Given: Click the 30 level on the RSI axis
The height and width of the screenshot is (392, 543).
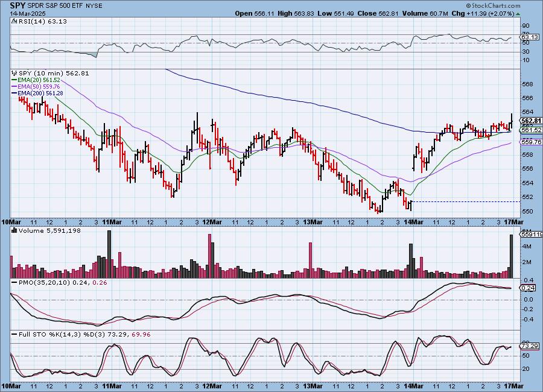Looking at the screenshot, I should tap(526, 52).
